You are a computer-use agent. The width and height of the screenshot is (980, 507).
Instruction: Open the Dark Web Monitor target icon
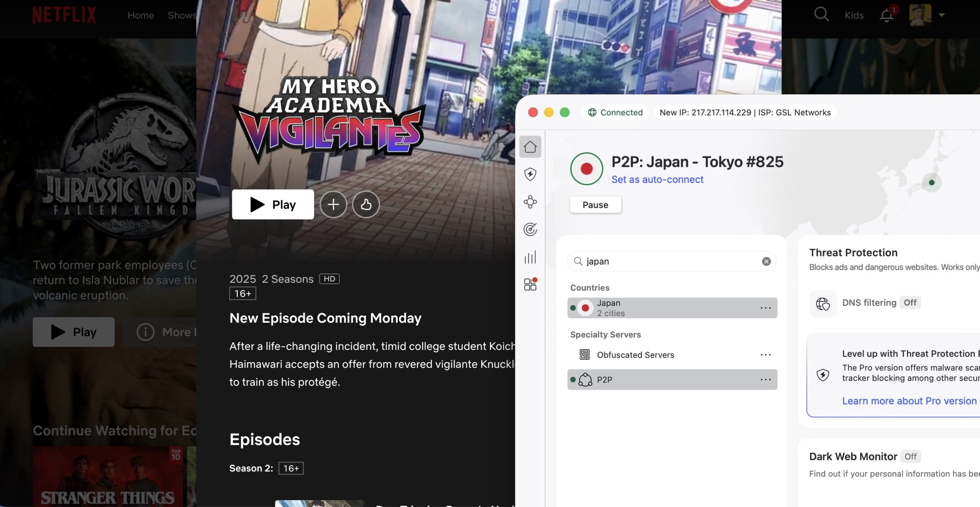click(x=531, y=230)
